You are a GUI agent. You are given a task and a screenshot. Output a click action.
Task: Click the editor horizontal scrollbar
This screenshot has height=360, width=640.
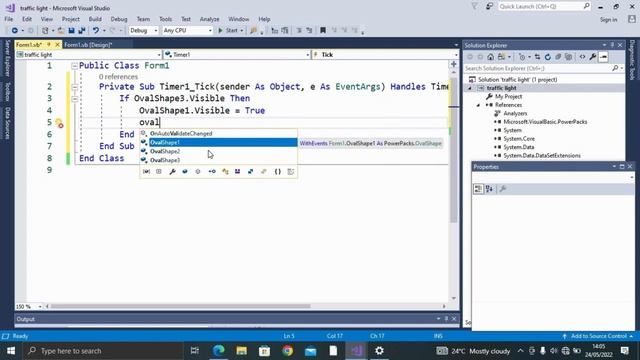coord(180,306)
